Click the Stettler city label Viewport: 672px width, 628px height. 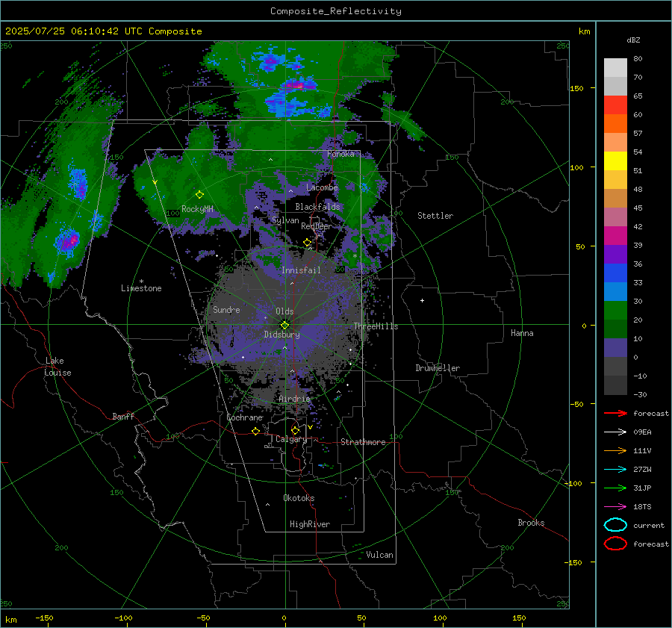click(x=435, y=216)
